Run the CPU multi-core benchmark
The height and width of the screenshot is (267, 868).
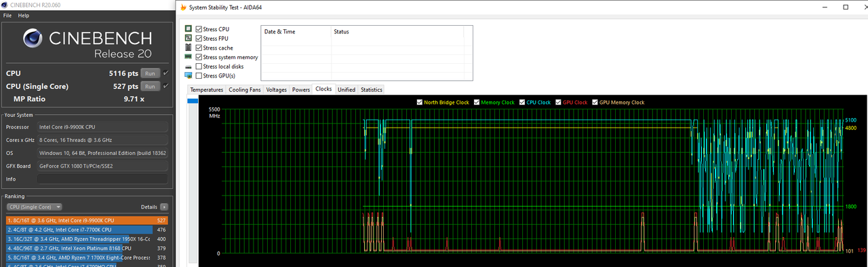click(151, 73)
